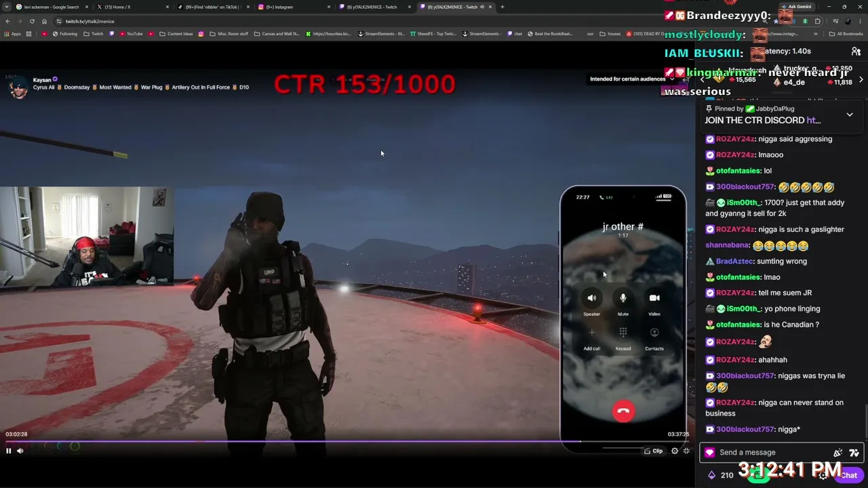Switch to the Instagram tab
Viewport: 868px width, 488px height.
(292, 7)
